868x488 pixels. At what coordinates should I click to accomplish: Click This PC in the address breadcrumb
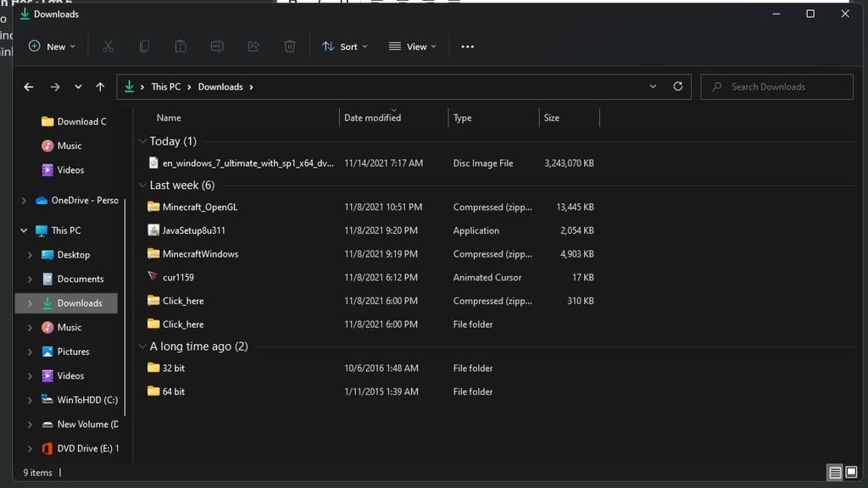(x=166, y=87)
